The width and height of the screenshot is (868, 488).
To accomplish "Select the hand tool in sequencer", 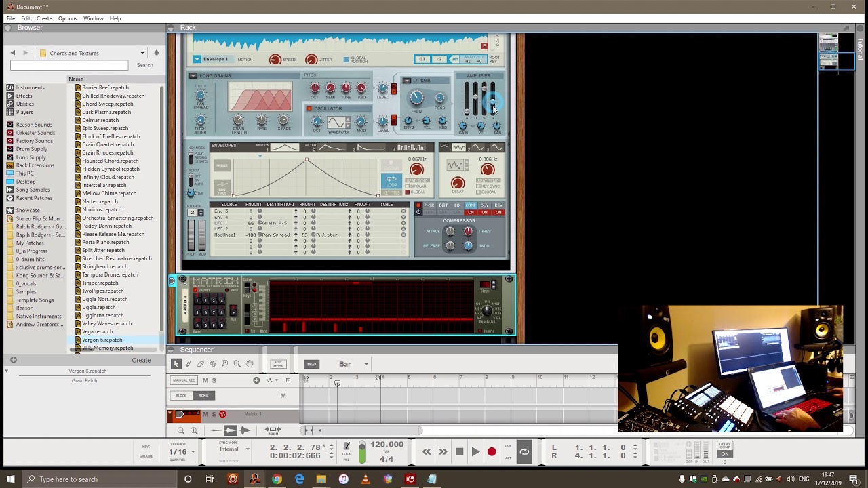I will tap(250, 364).
